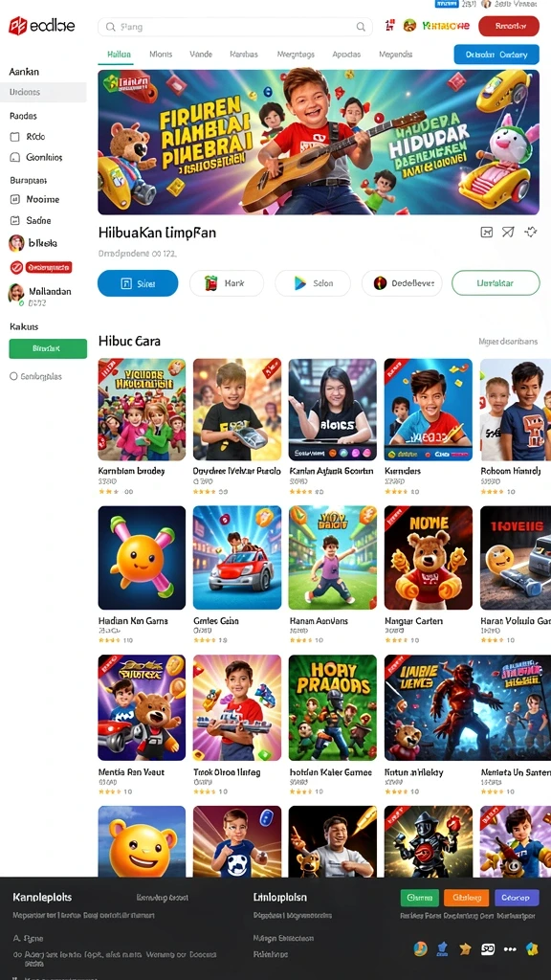Toggle the Rido checkbox in sidebar
The height and width of the screenshot is (980, 551).
tap(15, 136)
